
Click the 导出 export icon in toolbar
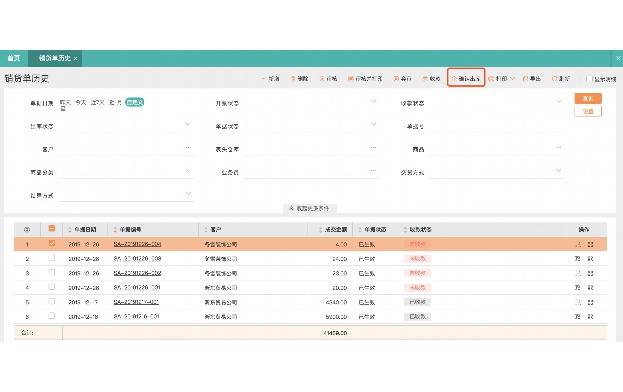coord(525,79)
